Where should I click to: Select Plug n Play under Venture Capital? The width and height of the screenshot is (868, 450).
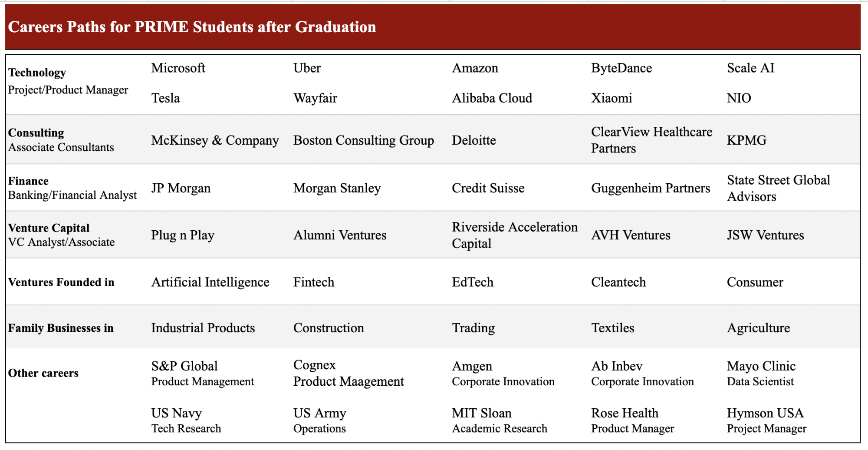[182, 235]
